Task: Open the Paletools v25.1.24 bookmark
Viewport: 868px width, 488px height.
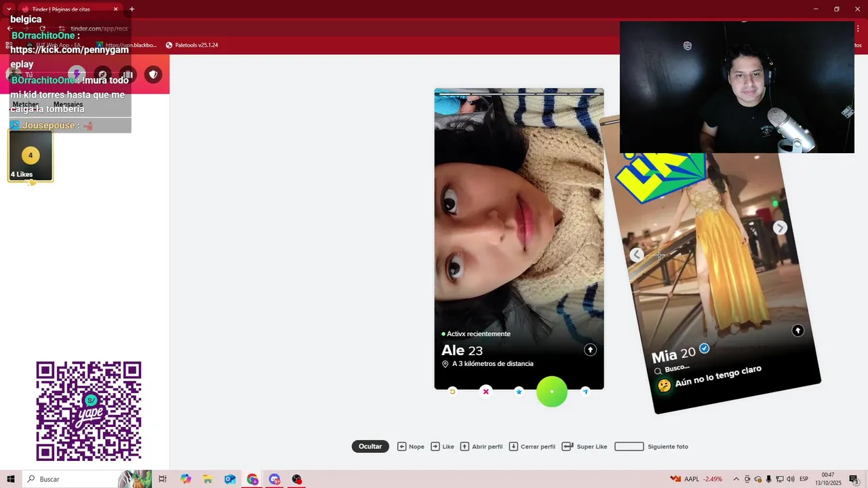Action: pyautogui.click(x=192, y=45)
